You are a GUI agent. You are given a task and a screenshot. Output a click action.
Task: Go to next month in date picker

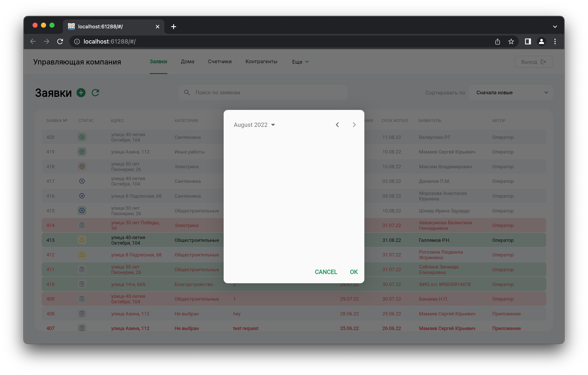tap(354, 125)
